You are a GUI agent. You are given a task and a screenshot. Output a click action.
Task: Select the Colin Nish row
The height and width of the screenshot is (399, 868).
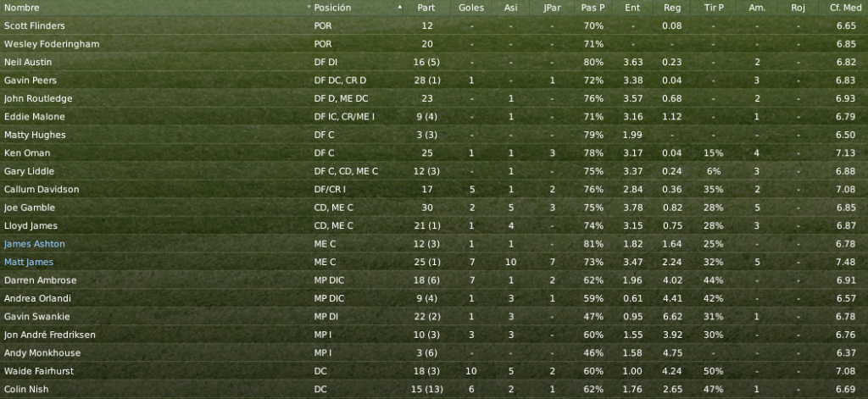[x=434, y=389]
